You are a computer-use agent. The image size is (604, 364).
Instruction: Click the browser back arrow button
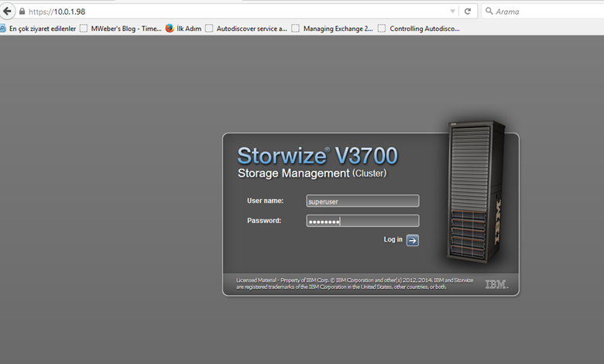click(x=7, y=11)
